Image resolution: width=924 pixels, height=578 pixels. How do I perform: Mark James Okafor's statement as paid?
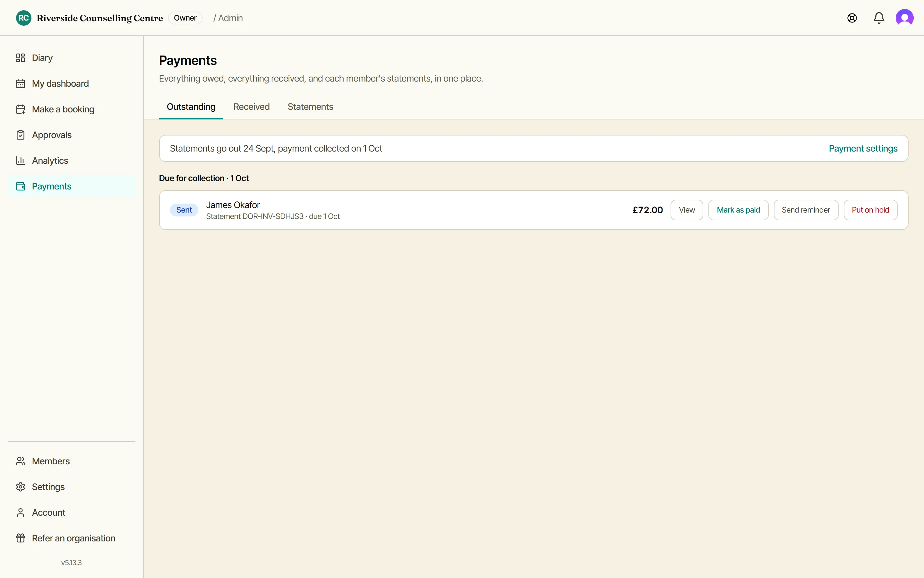pos(738,210)
